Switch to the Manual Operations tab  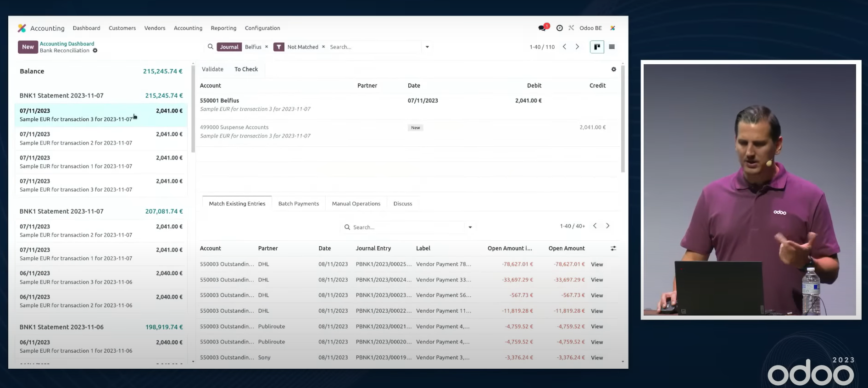coord(356,204)
